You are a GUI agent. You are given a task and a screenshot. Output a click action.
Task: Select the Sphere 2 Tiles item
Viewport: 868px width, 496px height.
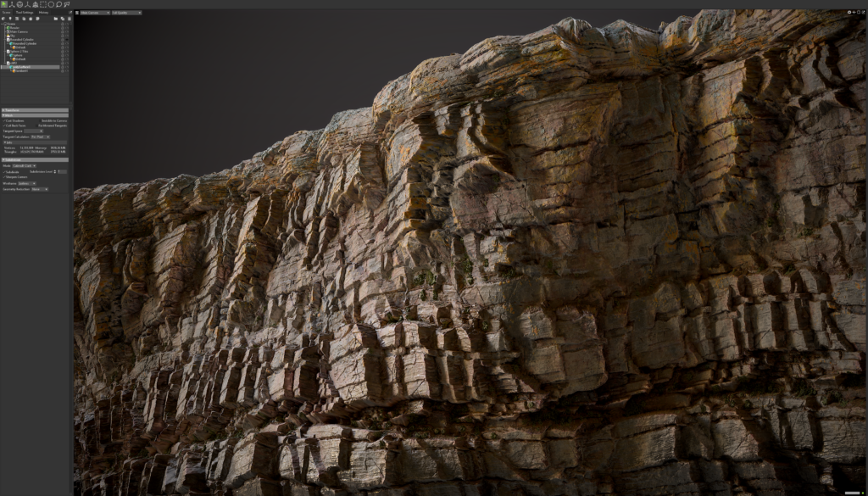coord(18,52)
